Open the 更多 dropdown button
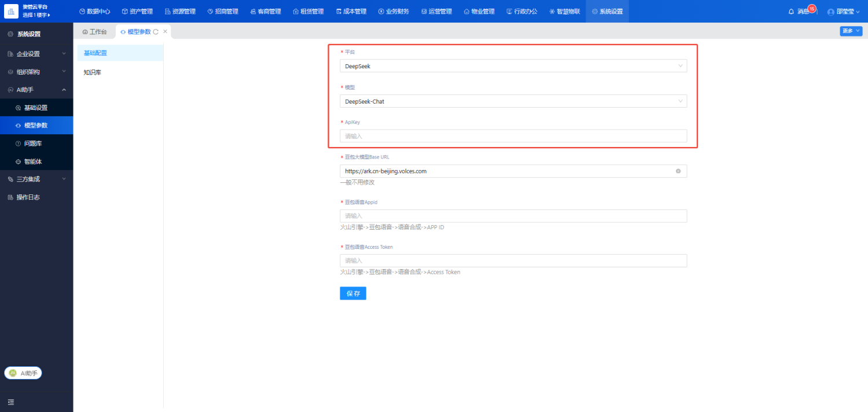This screenshot has height=412, width=868. click(851, 31)
